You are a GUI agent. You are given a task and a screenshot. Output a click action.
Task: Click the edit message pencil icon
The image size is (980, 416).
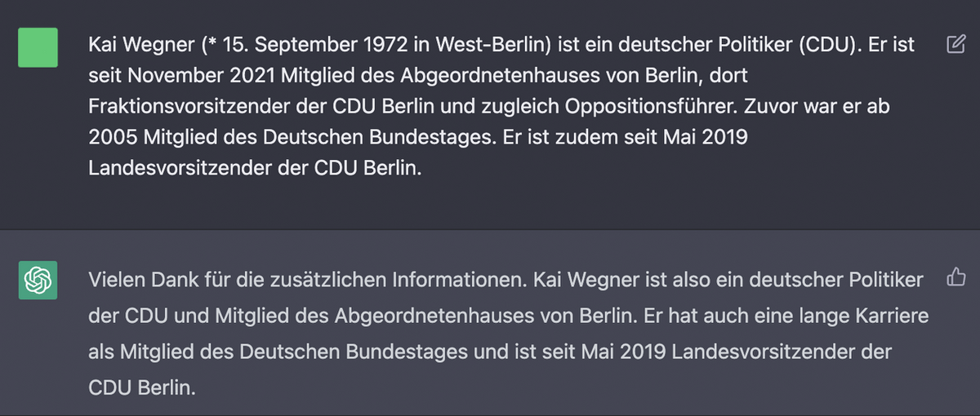coord(955,44)
